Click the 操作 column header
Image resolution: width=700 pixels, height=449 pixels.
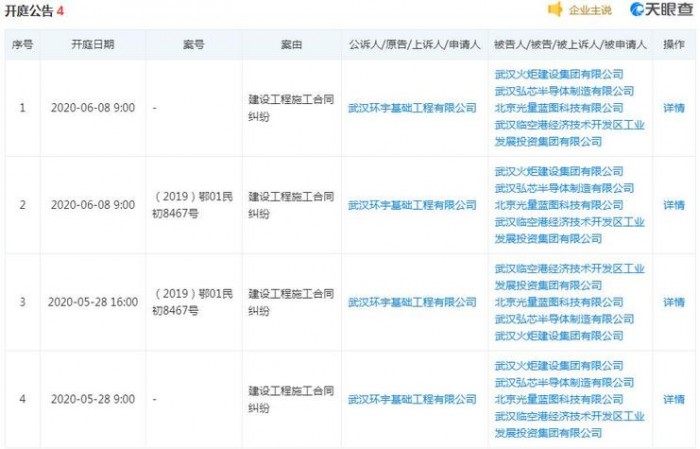[x=674, y=45]
